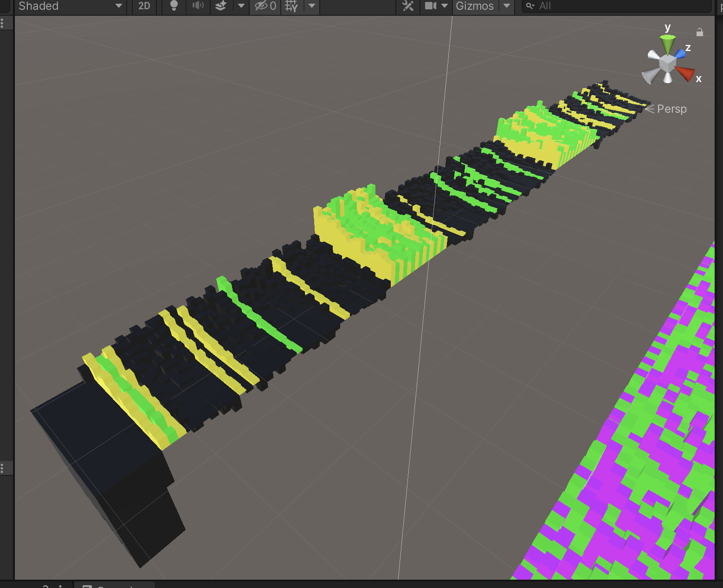Mute scene audio with speaker icon
Screen dimensions: 723x588
pyautogui.click(x=198, y=6)
